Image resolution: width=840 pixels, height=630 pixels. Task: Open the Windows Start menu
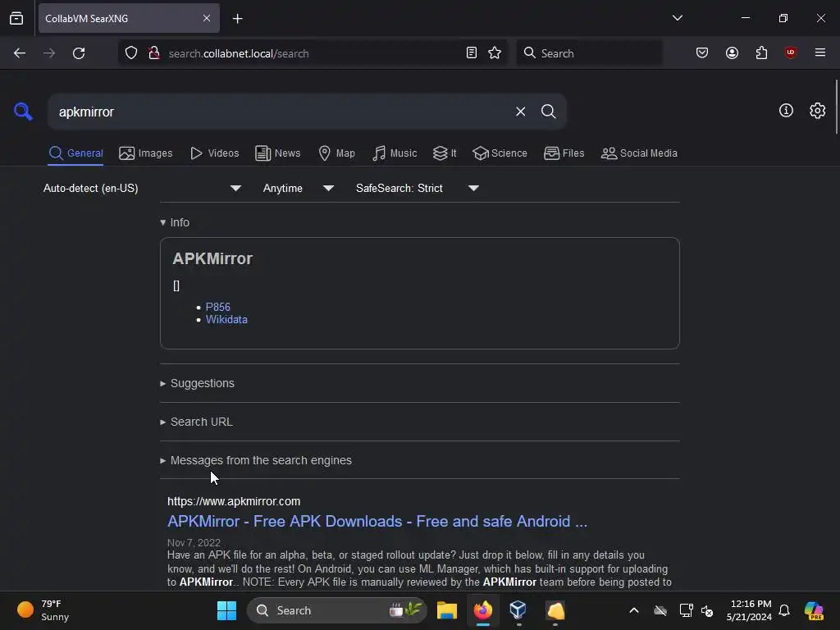226,610
